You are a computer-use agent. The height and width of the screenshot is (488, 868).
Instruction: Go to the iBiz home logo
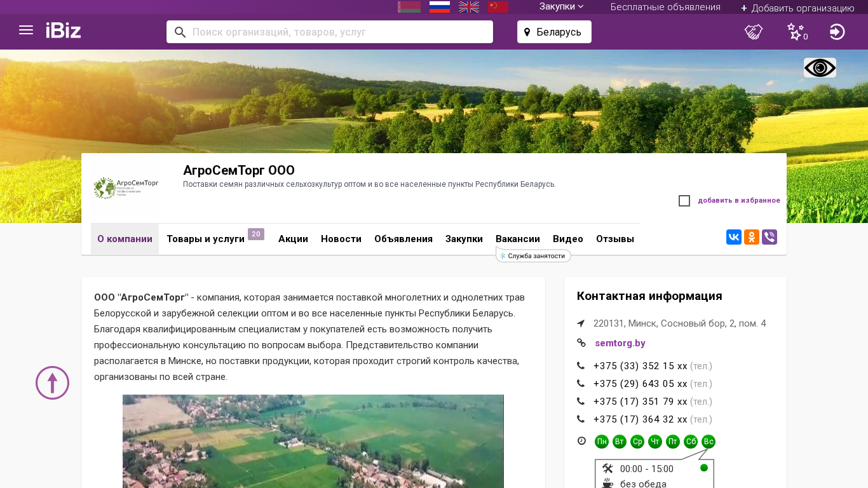tap(64, 30)
